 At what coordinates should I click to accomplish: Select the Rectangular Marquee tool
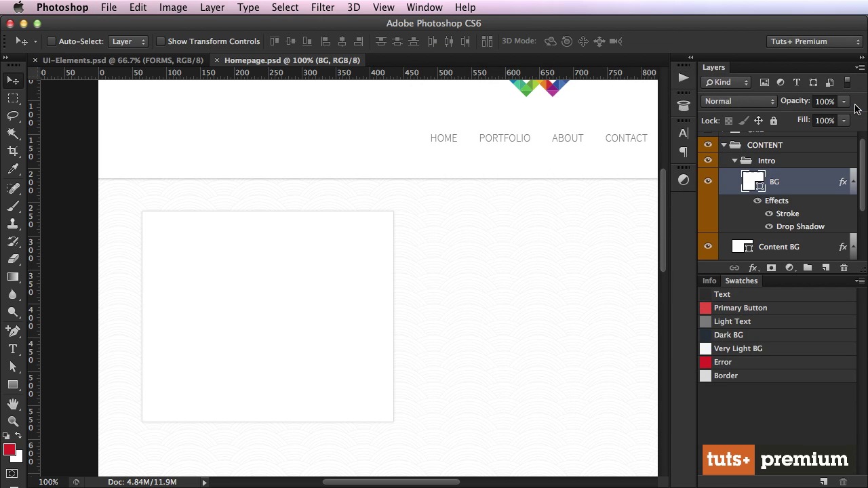pos(13,99)
